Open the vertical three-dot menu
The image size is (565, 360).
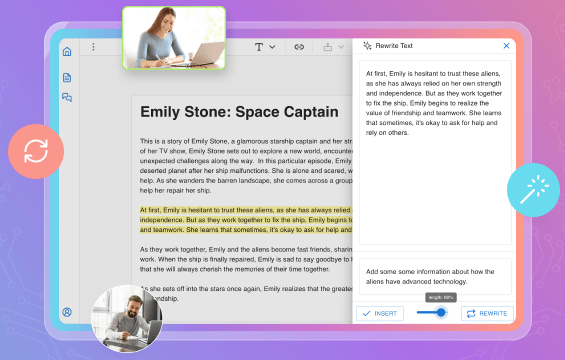(x=93, y=47)
